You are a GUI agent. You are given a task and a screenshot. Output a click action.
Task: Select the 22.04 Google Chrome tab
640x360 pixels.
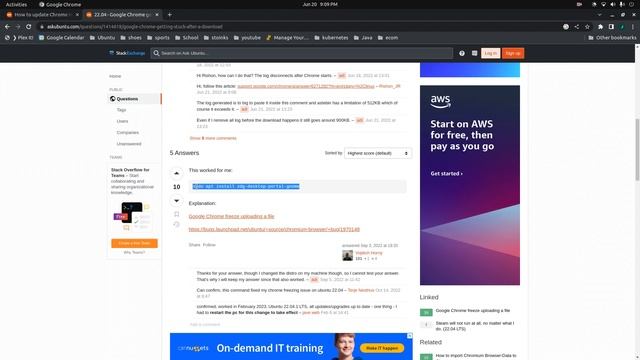tap(121, 15)
